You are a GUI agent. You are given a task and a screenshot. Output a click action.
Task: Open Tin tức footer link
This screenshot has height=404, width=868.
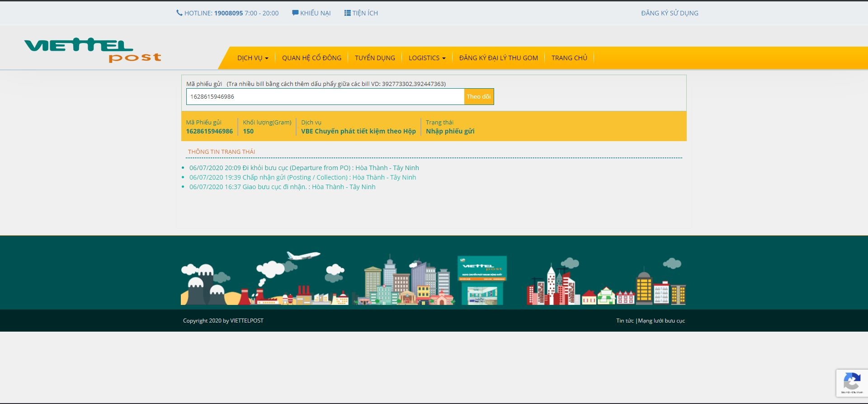625,321
